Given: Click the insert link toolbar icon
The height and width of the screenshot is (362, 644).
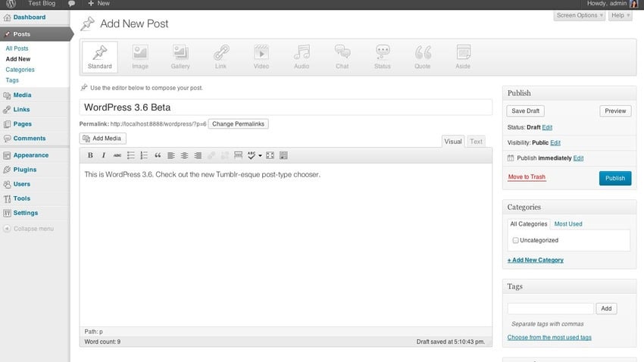Looking at the screenshot, I should coord(211,155).
